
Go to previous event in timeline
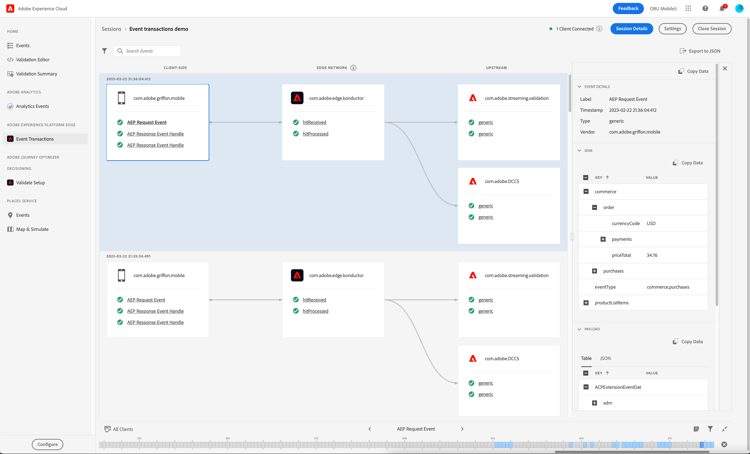tap(370, 429)
